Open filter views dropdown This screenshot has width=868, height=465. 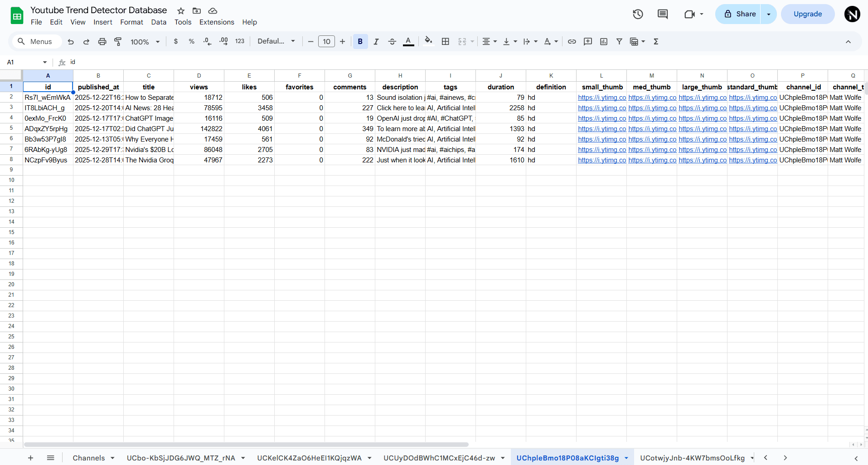tap(637, 42)
